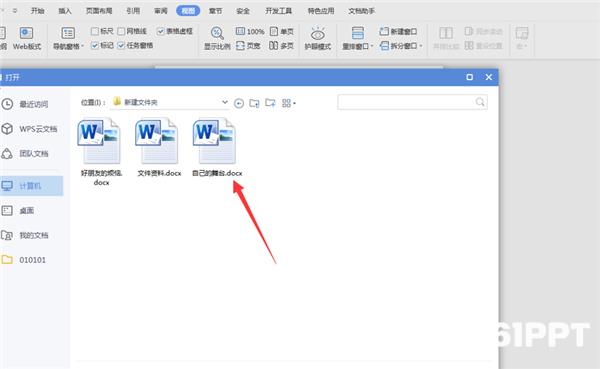
Task: Switch to the 章节 ribbon tab
Action: click(215, 11)
